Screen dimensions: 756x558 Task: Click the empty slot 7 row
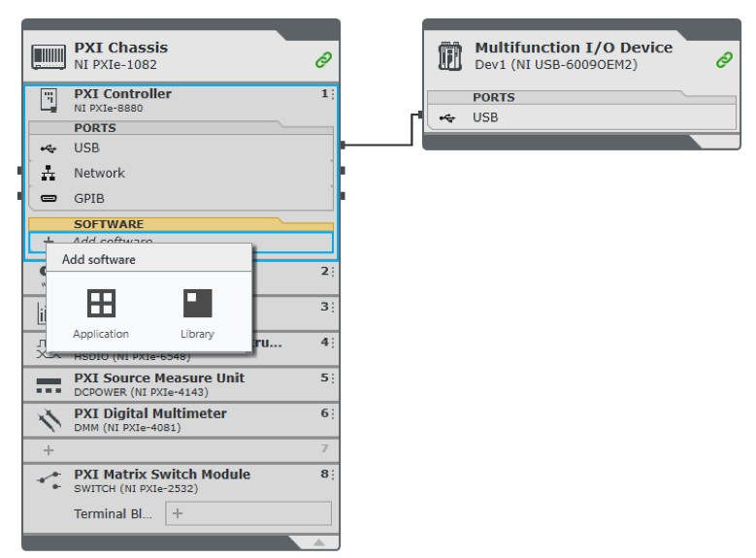[181, 450]
